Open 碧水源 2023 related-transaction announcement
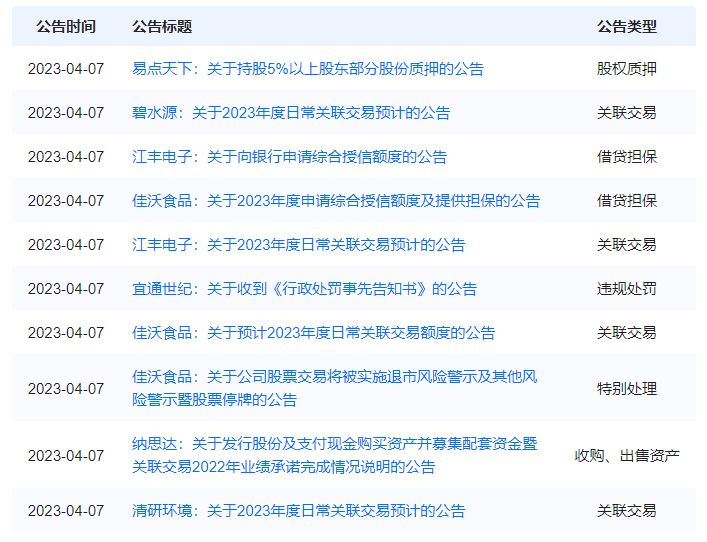This screenshot has height=542, width=707. point(291,112)
